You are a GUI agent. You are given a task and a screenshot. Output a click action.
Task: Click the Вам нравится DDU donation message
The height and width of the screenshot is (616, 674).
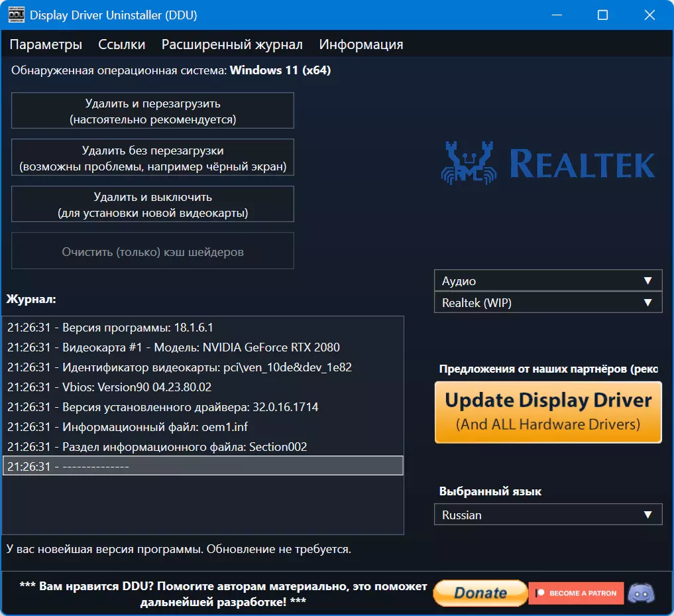[223, 593]
